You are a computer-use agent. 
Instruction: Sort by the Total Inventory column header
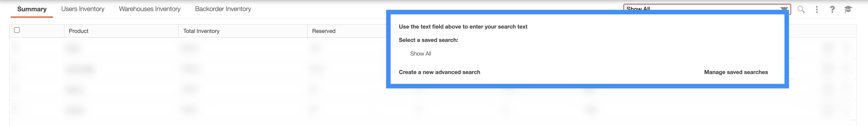pos(201,31)
